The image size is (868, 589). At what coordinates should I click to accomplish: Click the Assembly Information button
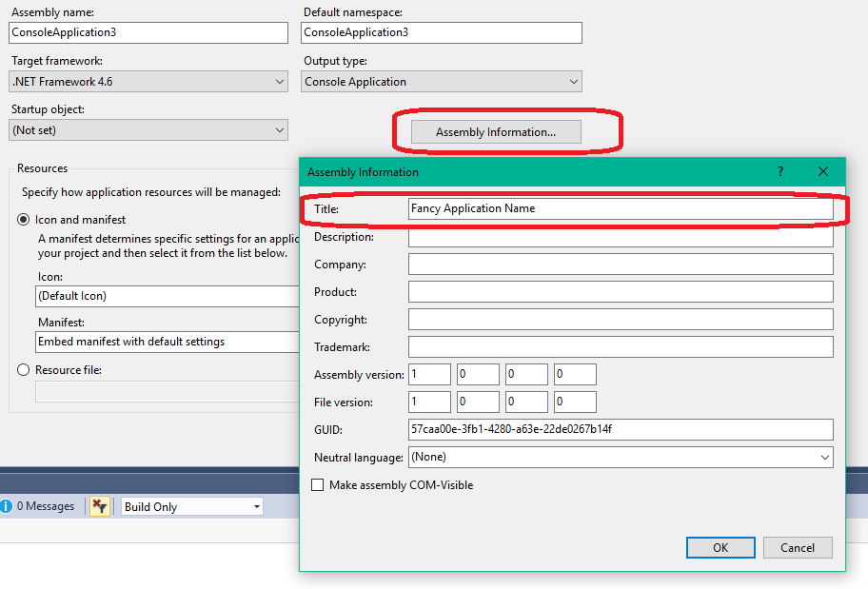click(496, 132)
